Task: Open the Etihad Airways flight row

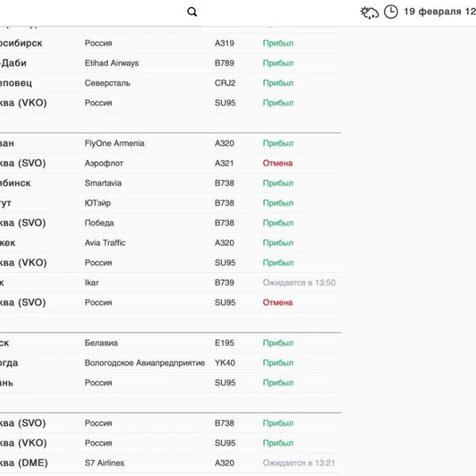Action: [x=111, y=63]
